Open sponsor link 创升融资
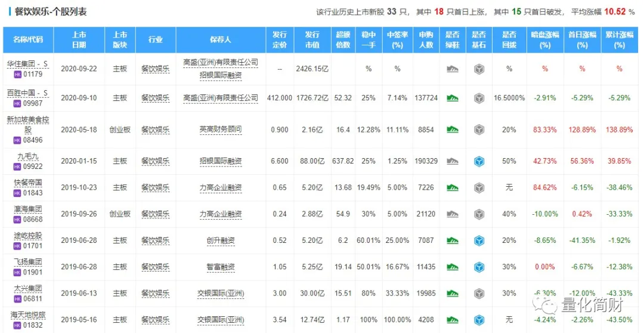The width and height of the screenshot is (644, 333). [x=221, y=240]
